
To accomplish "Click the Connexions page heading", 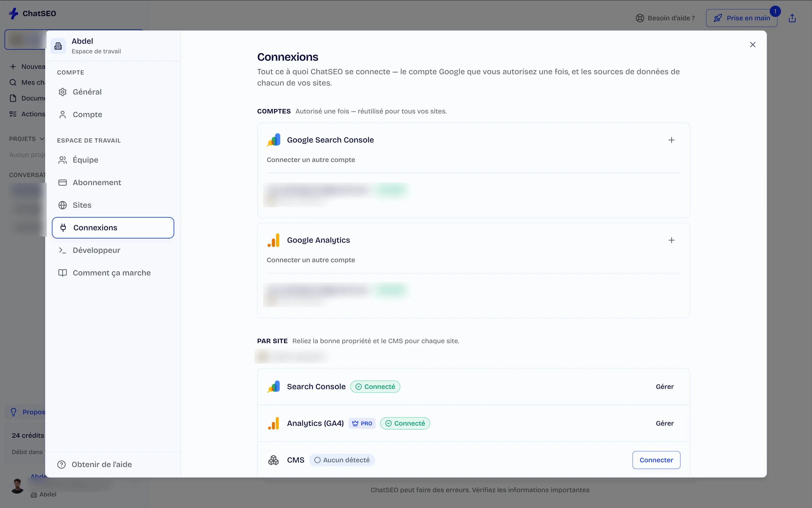I will point(288,57).
